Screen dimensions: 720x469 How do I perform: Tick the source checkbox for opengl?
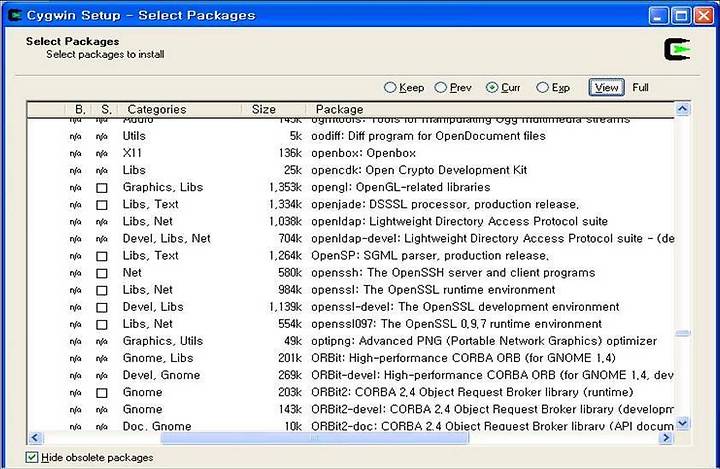[x=102, y=188]
